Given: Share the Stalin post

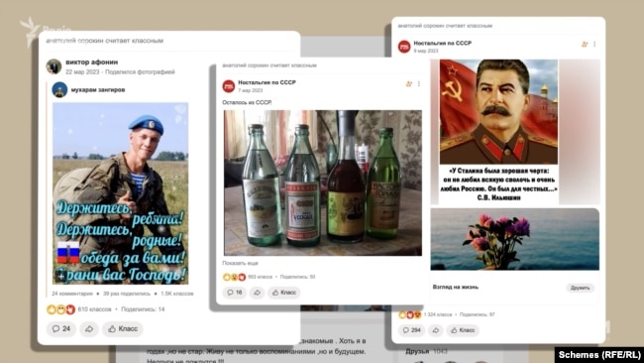Looking at the screenshot, I should (x=436, y=330).
